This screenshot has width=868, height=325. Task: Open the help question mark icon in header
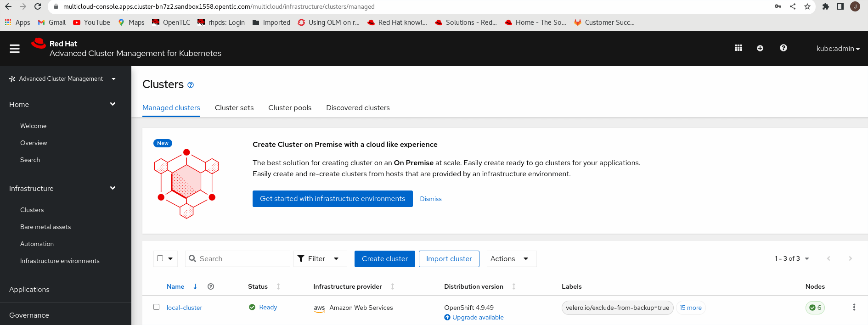783,48
